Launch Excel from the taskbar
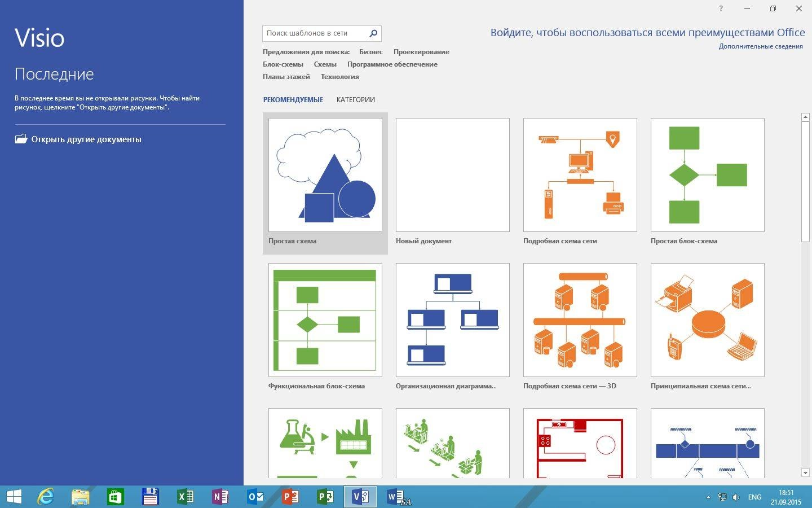The width and height of the screenshot is (812, 508). click(x=186, y=497)
